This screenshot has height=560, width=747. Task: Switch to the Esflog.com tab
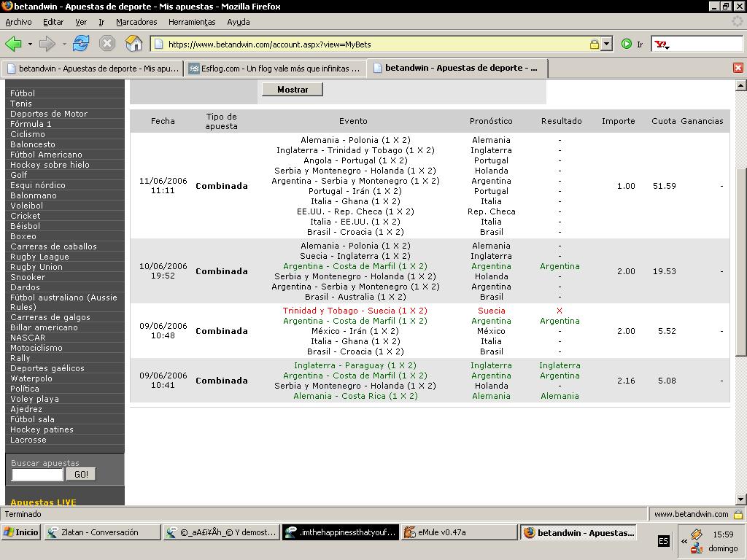(275, 69)
